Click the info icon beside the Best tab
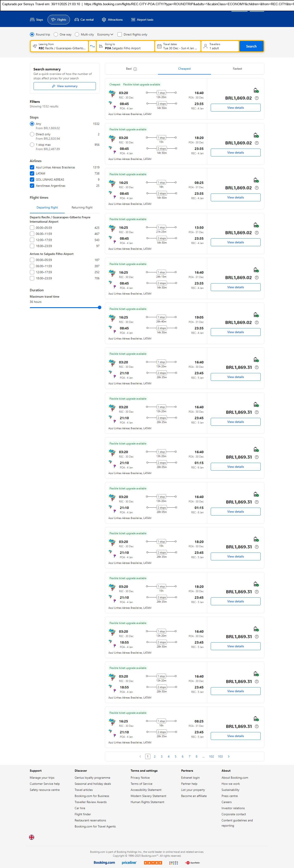 (x=135, y=69)
